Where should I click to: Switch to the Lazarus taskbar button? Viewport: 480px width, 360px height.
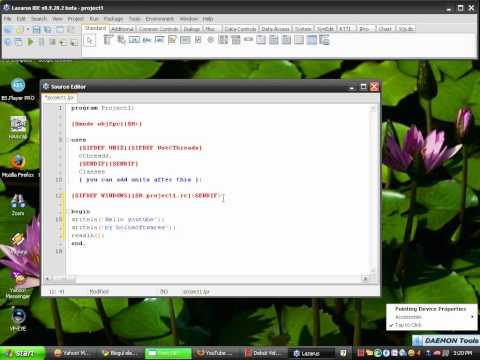click(x=310, y=353)
